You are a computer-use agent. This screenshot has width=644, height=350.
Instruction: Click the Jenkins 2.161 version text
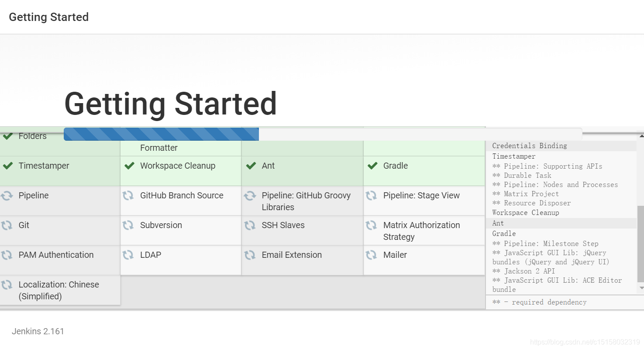pyautogui.click(x=38, y=331)
